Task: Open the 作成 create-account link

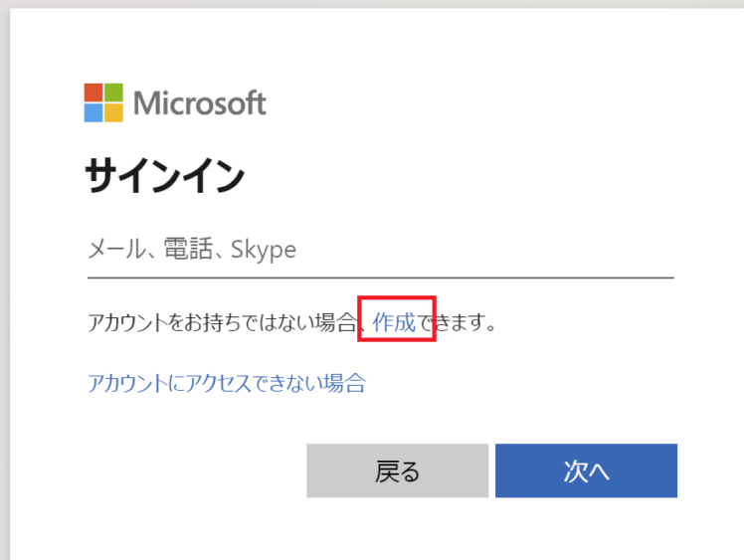Action: click(x=394, y=322)
